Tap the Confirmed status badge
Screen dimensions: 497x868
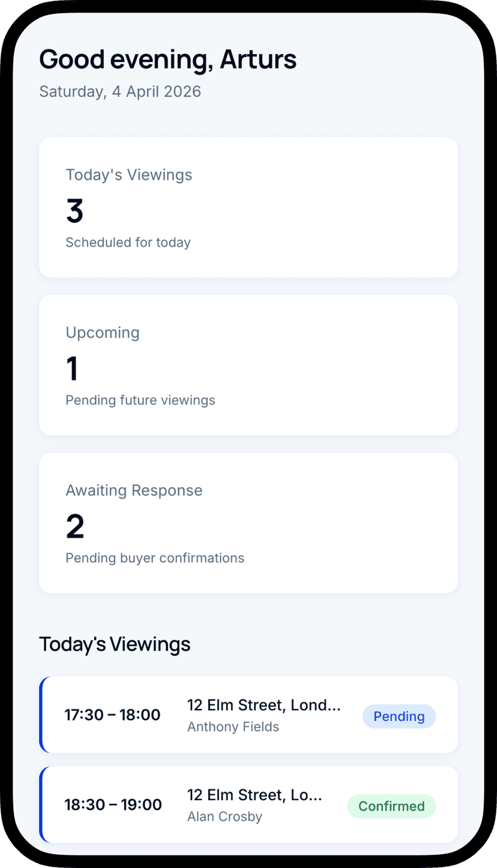click(x=391, y=806)
